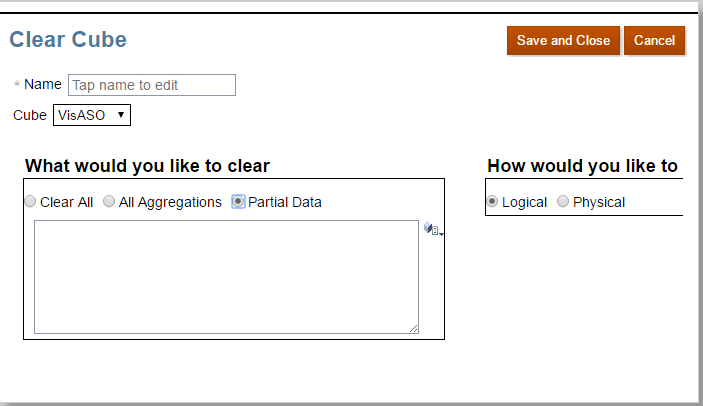Click the member selector's small dropdown arrow

[x=441, y=233]
